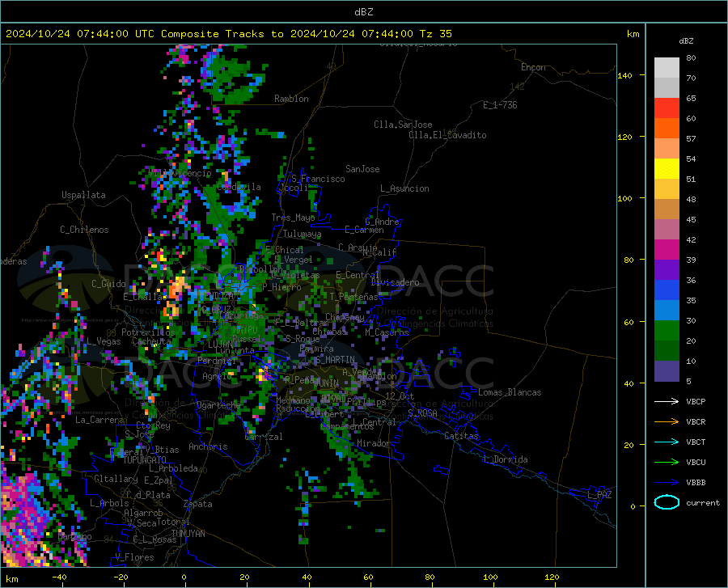Select the L_Asuncion location label
The image size is (728, 588).
tap(404, 188)
